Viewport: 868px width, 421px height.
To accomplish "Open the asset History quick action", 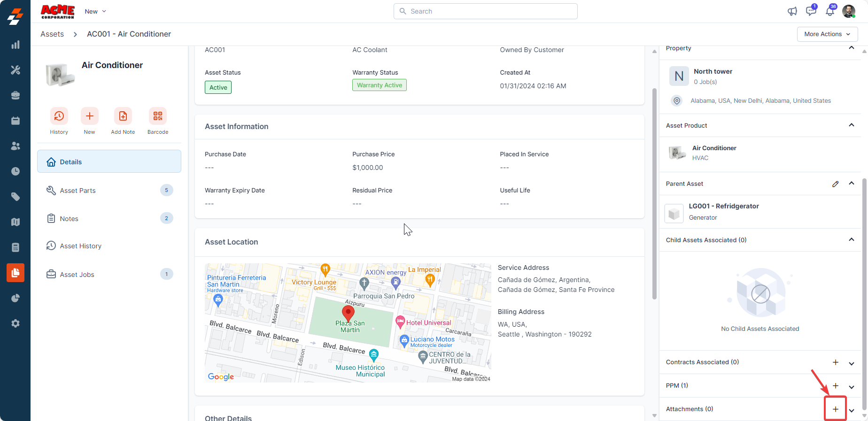I will [59, 116].
